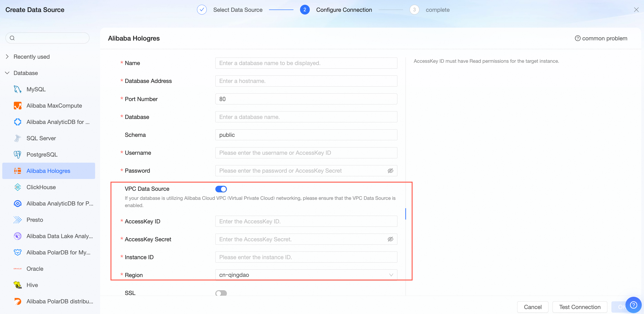
Task: Open the common problem link
Action: point(601,38)
